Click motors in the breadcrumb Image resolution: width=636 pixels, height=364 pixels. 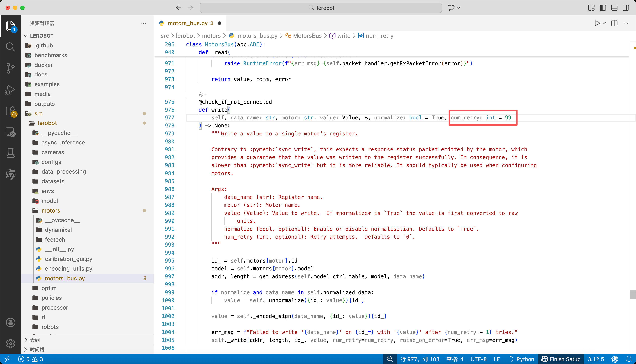pyautogui.click(x=211, y=36)
